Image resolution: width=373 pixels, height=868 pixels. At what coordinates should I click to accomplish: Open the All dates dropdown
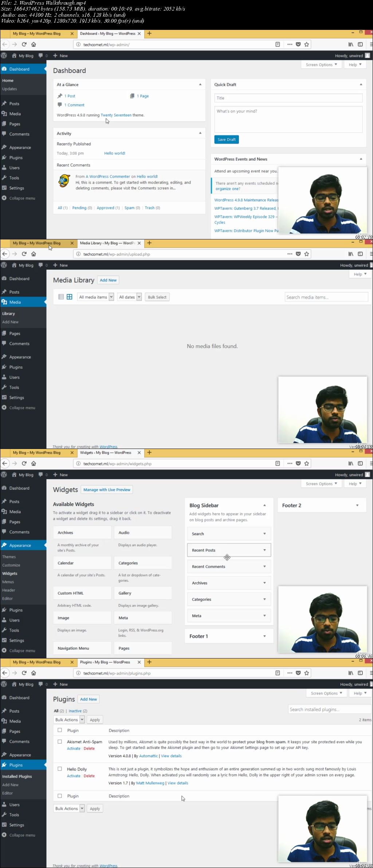(129, 297)
